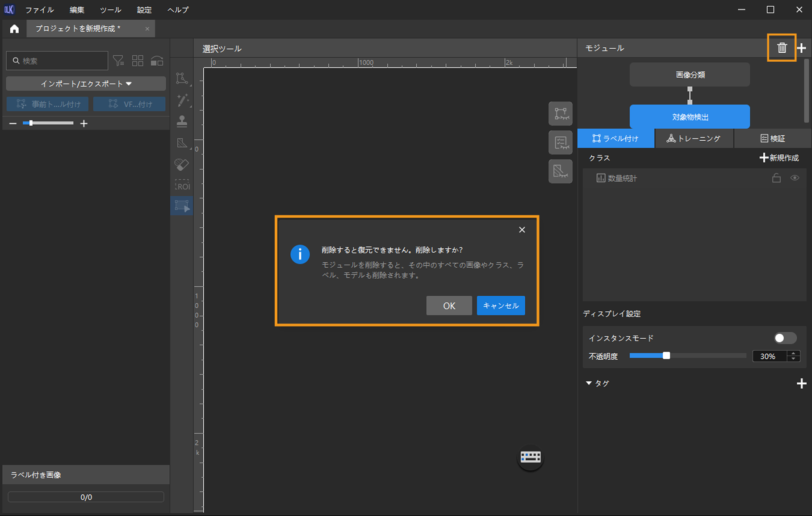This screenshot has width=812, height=516.
Task: Collapse the タグ section
Action: (x=589, y=383)
